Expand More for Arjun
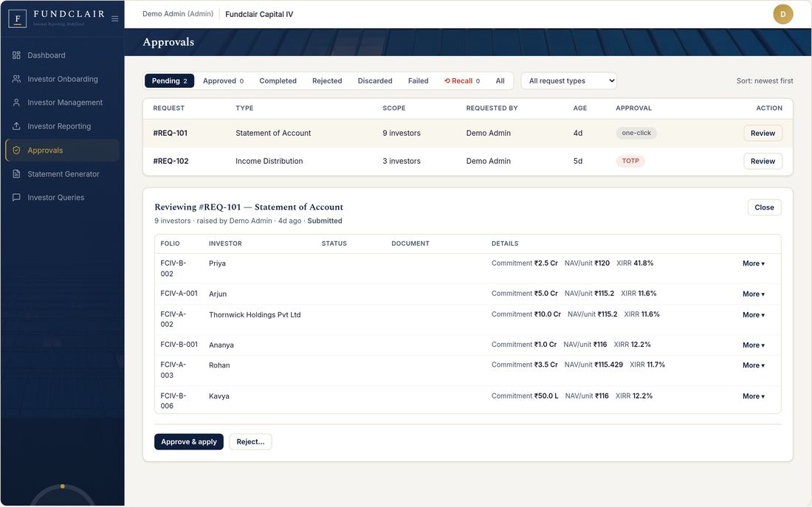Viewport: 812px width, 507px height. (753, 294)
